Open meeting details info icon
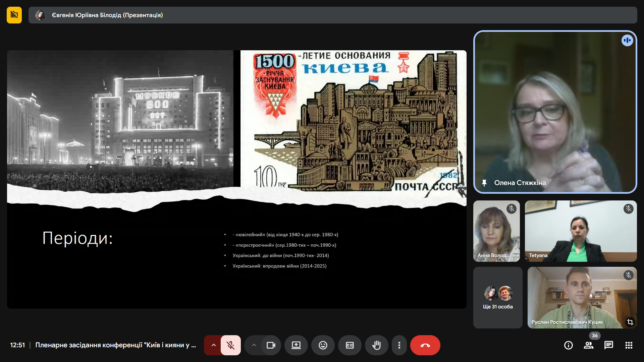Viewport: 644px width, 362px height. click(568, 345)
